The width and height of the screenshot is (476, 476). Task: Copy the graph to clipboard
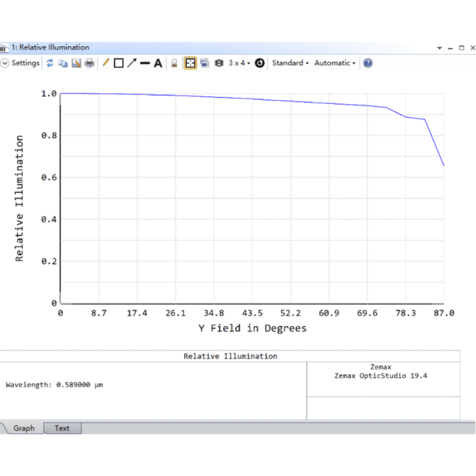coord(63,63)
